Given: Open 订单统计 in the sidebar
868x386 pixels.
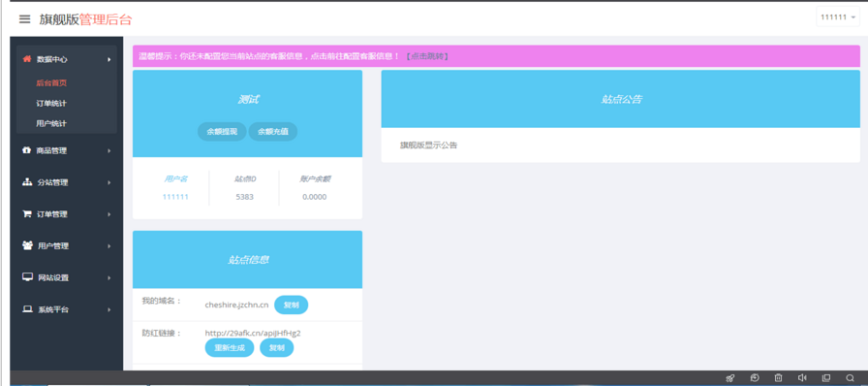Looking at the screenshot, I should [x=51, y=103].
